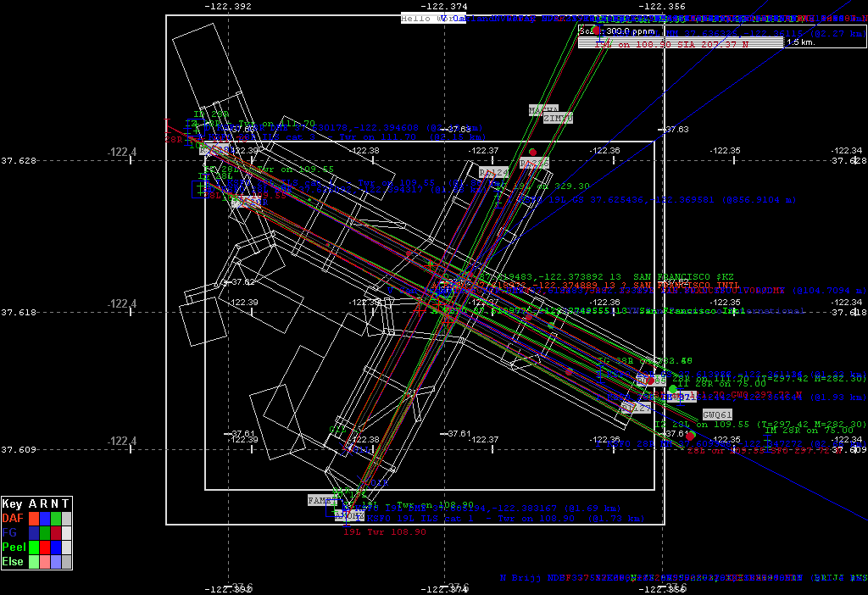Click the 1.5 km scale bar

801,42
